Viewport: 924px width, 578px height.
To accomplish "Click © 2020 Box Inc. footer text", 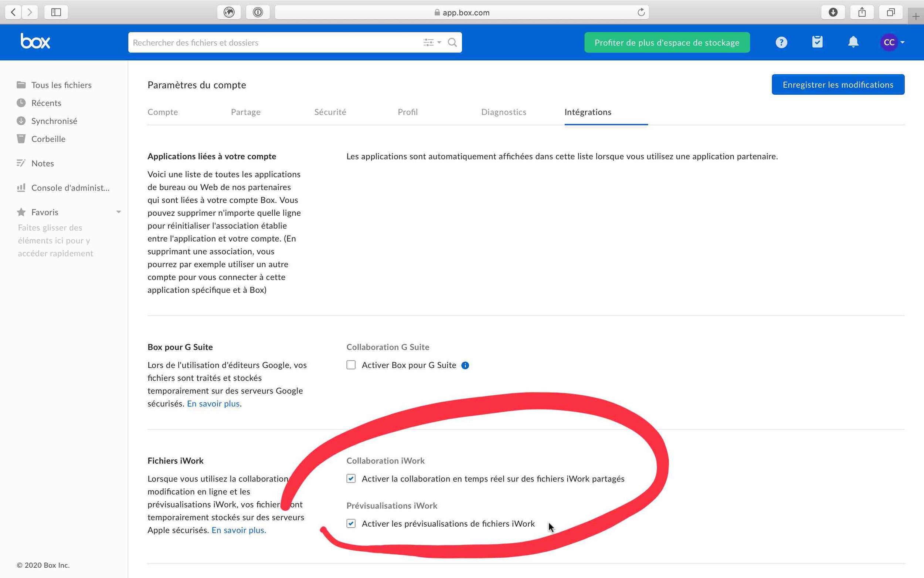I will 43,565.
